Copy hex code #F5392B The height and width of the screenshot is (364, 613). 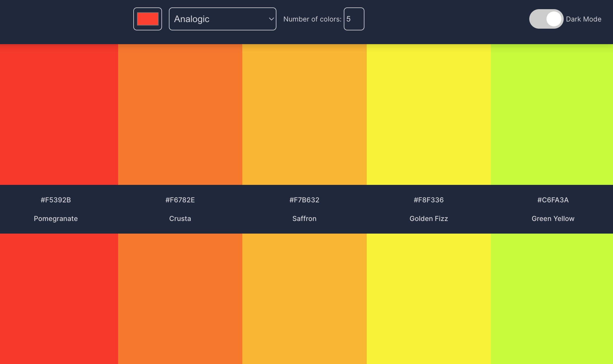click(x=56, y=200)
